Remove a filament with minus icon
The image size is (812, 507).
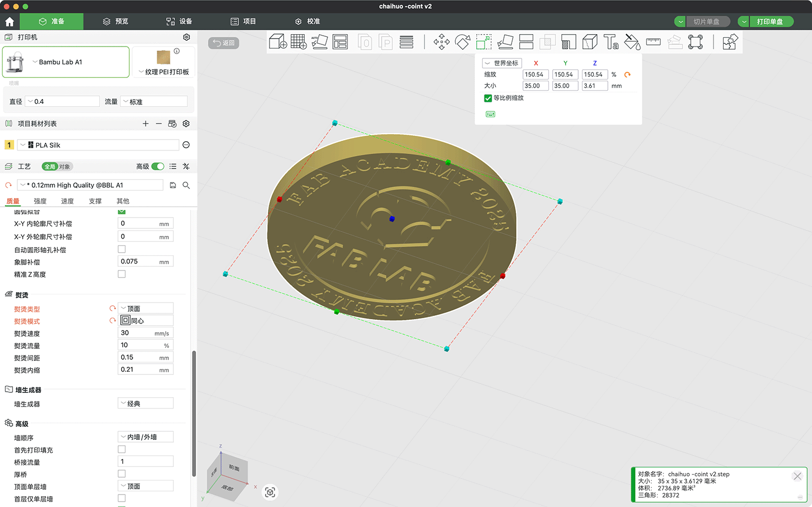tap(159, 124)
